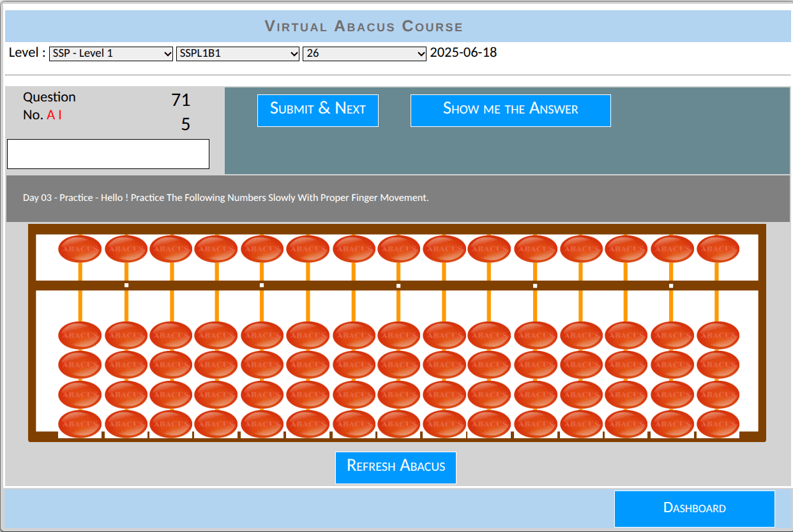This screenshot has width=793, height=532.
Task: Click the answer input box
Action: click(x=108, y=154)
